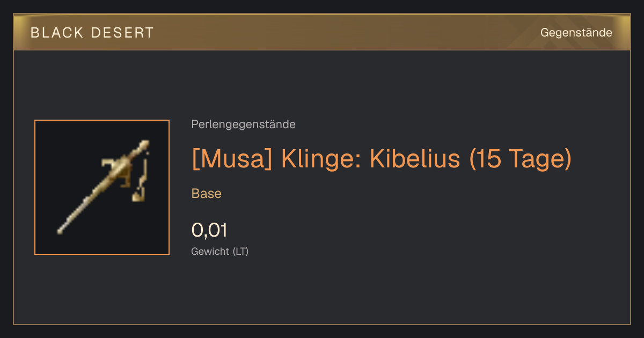The image size is (644, 338).
Task: Click the golden header banner
Action: 322,32
